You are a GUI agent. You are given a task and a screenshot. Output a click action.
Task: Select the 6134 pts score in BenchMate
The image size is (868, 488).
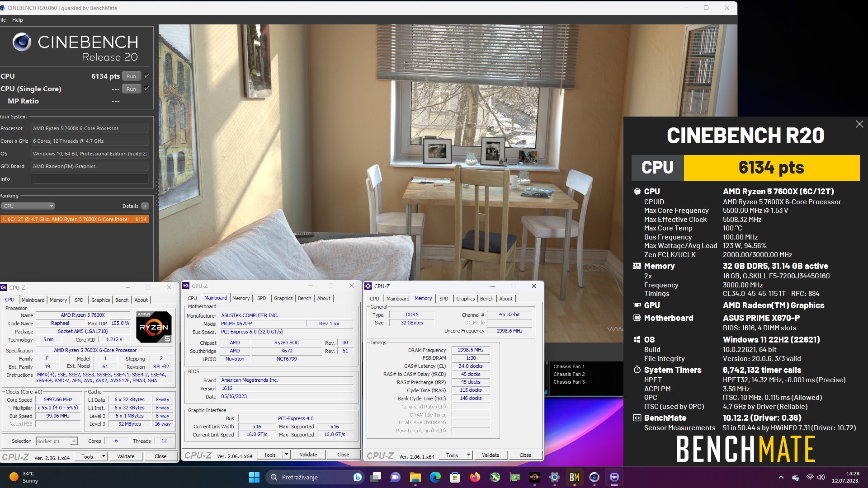tap(771, 168)
